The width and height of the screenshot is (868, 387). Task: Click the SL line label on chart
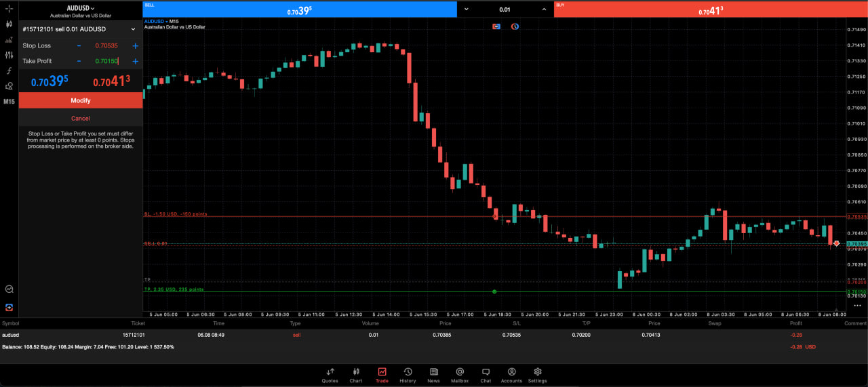coord(176,214)
